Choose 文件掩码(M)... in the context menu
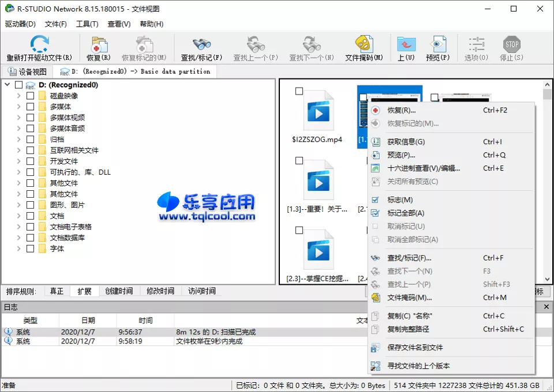 [x=451, y=298]
